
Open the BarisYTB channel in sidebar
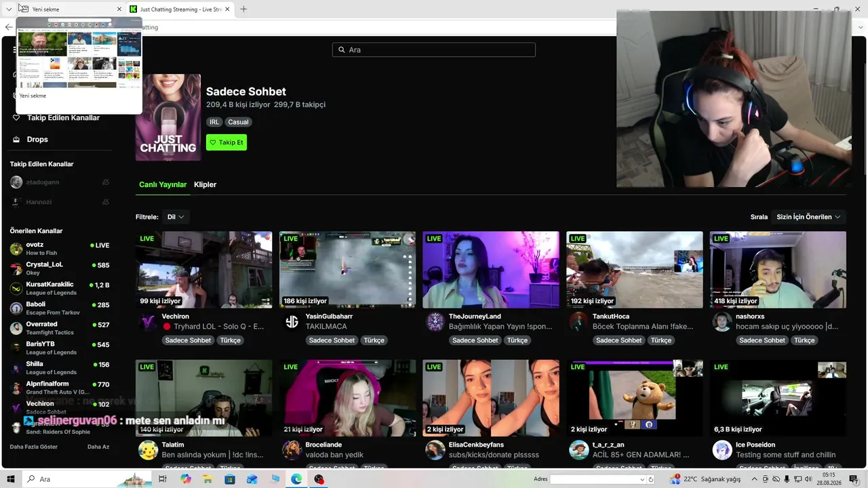60,348
